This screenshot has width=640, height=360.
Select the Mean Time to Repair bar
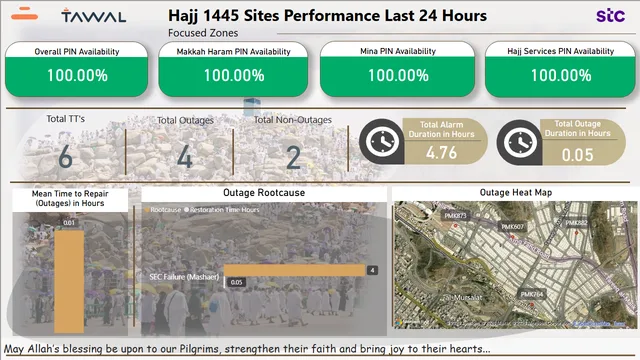[69, 282]
